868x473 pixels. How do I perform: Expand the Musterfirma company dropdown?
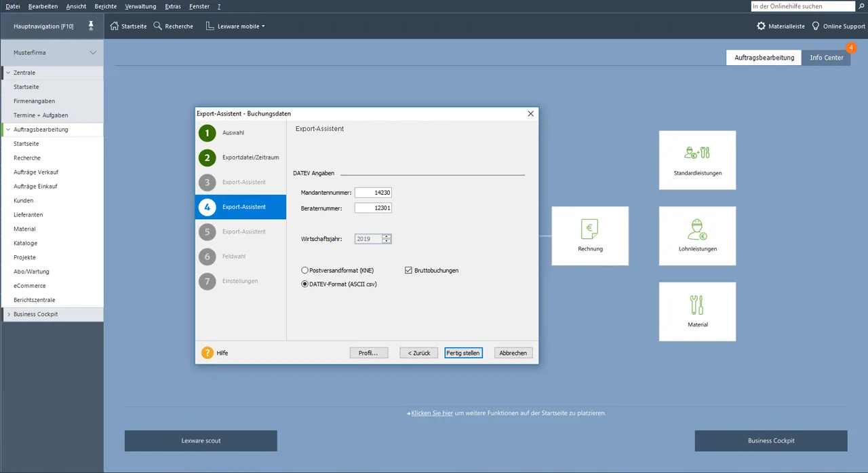[93, 52]
